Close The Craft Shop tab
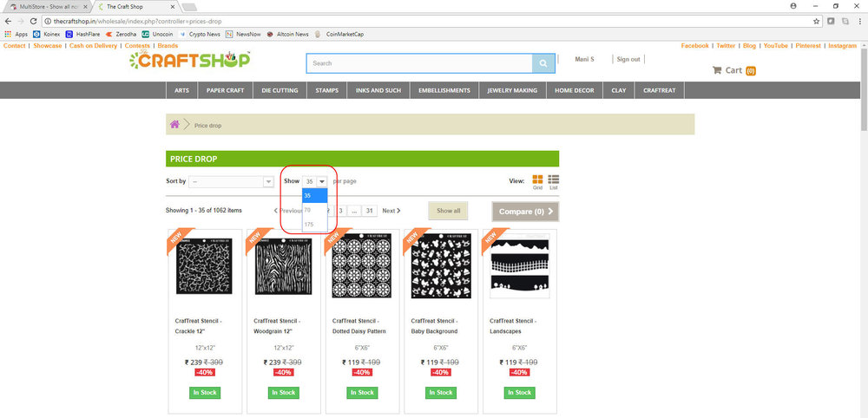This screenshot has height=418, width=868. pyautogui.click(x=173, y=7)
